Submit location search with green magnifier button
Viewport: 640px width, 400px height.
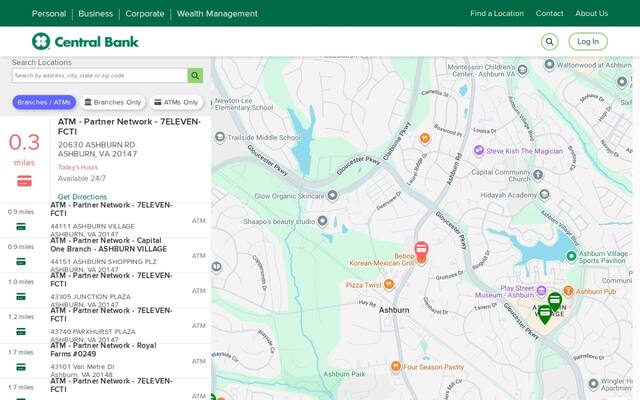[195, 76]
